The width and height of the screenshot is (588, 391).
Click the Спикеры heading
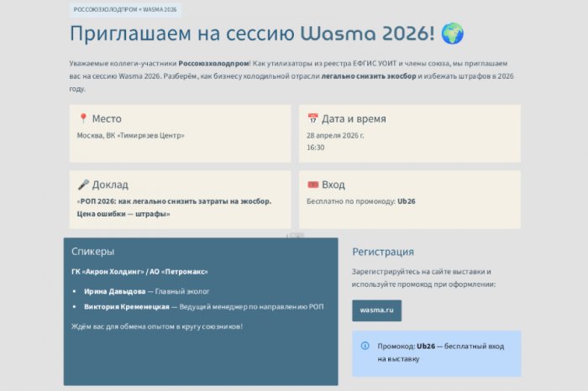[x=92, y=252]
